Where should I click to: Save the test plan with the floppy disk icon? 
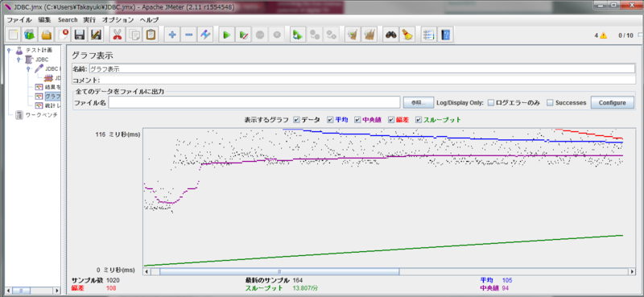[x=79, y=35]
